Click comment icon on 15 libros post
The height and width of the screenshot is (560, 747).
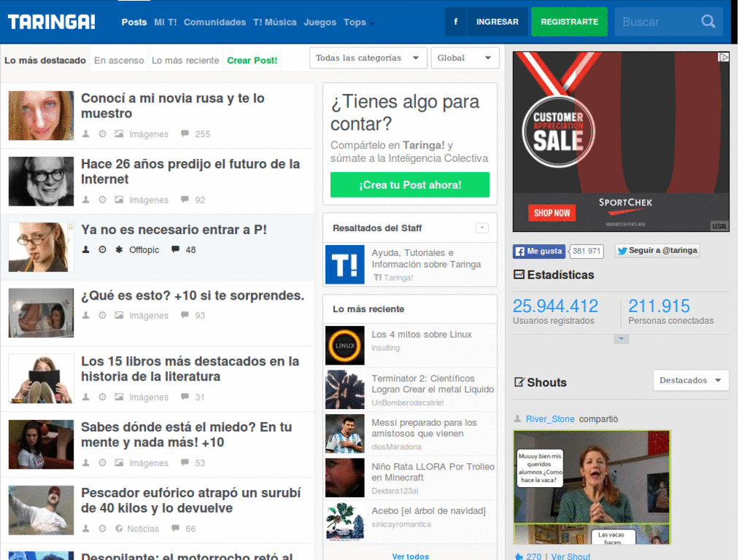[x=185, y=397]
